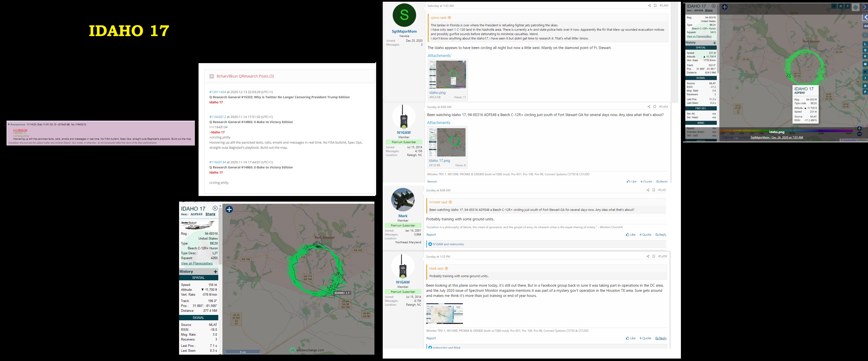
Task: Open SgtMajorMom user profile name
Action: (404, 31)
